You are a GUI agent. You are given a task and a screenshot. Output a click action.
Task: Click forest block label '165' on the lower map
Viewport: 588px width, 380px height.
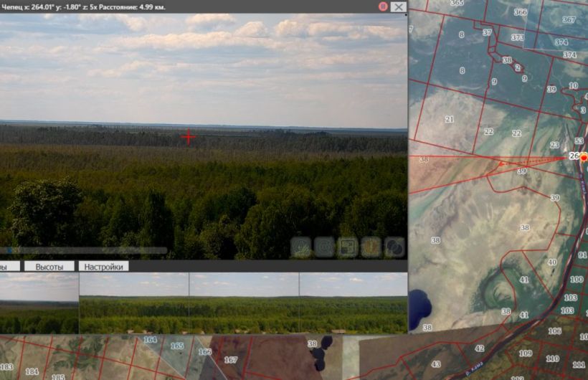177,346
